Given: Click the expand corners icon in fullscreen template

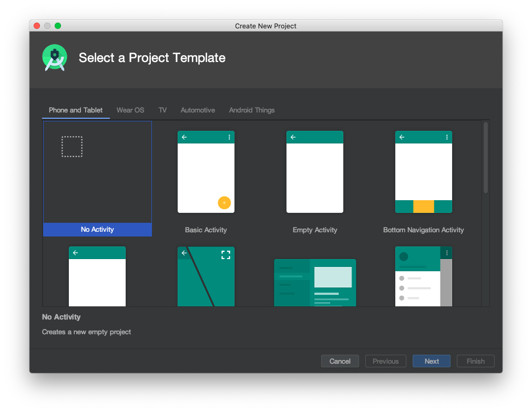Looking at the screenshot, I should pos(226,255).
